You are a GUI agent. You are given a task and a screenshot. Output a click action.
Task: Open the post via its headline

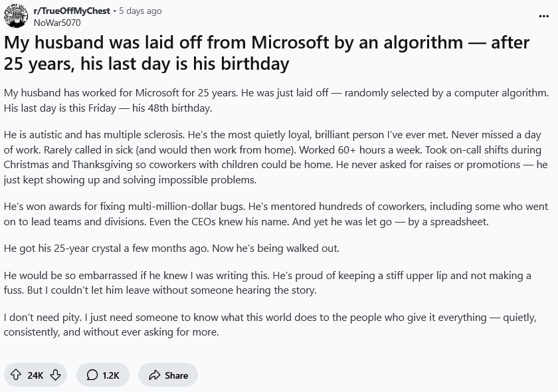click(x=266, y=52)
